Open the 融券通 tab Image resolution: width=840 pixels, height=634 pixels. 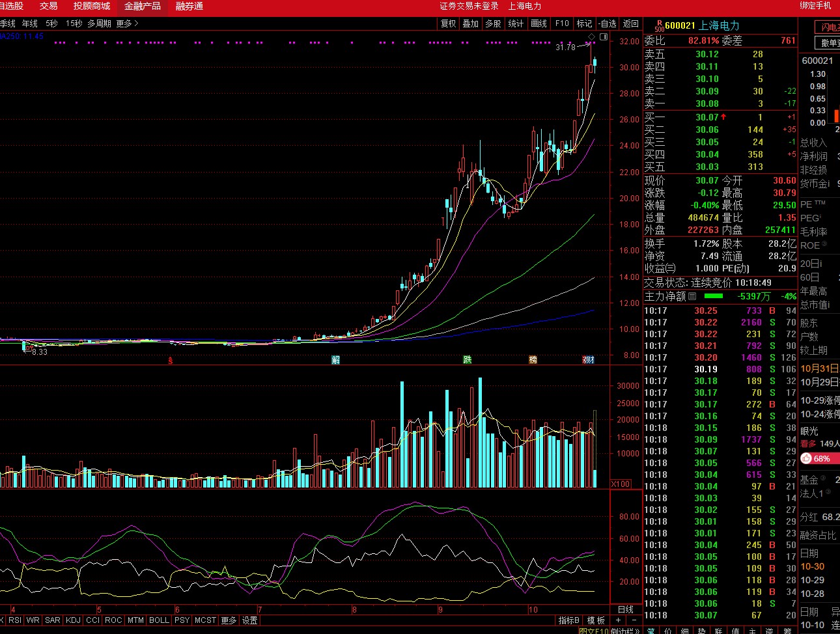pos(189,7)
